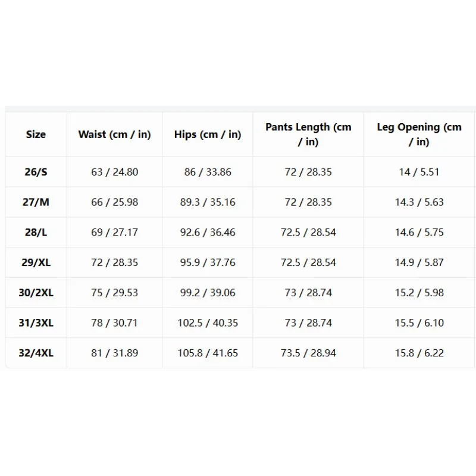476x476 pixels.
Task: Click the waist value 63 / 24.80
Action: click(114, 172)
